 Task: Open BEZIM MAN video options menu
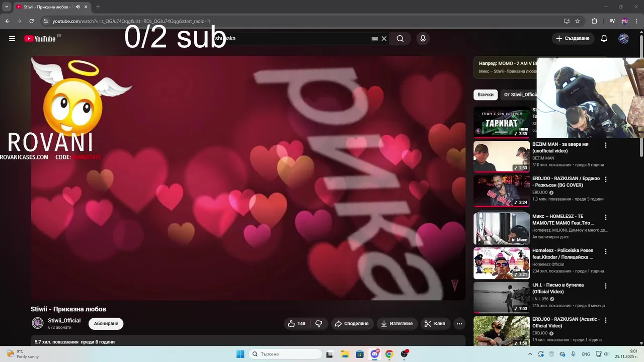click(x=606, y=145)
